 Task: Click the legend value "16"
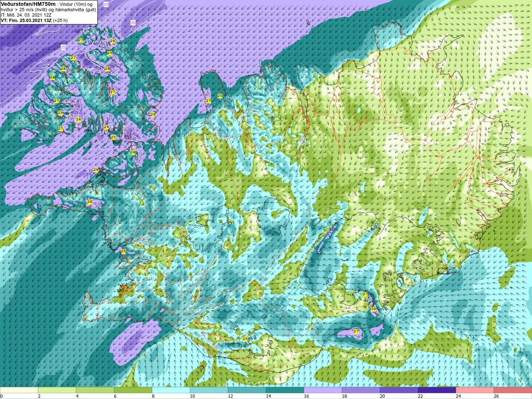pos(306,396)
